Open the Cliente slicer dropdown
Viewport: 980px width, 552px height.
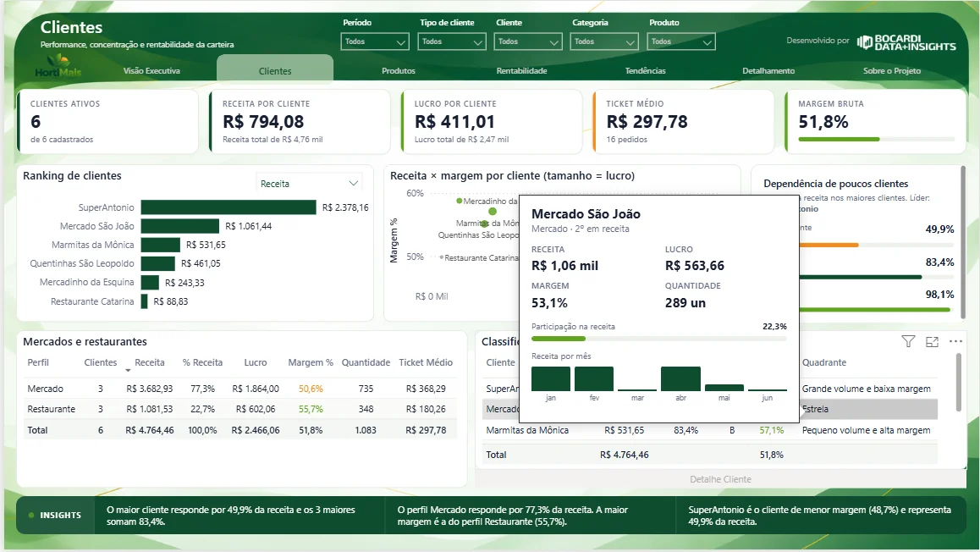[x=527, y=41]
